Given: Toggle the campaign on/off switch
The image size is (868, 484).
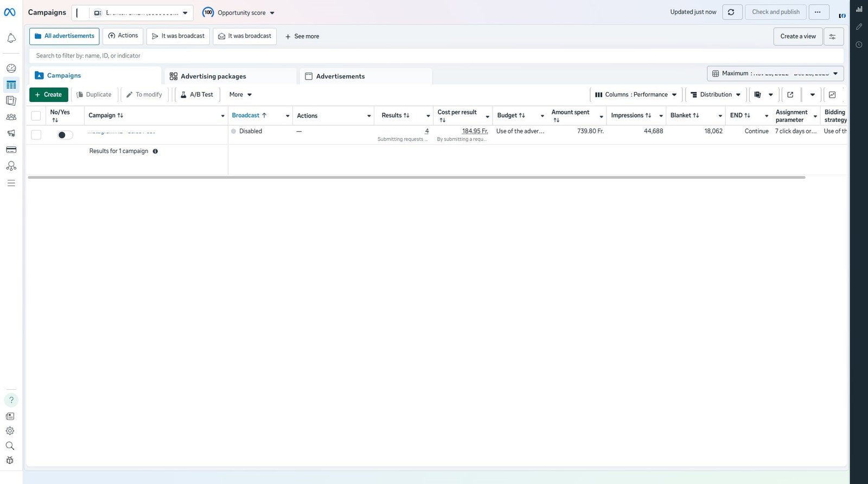Looking at the screenshot, I should tap(65, 135).
